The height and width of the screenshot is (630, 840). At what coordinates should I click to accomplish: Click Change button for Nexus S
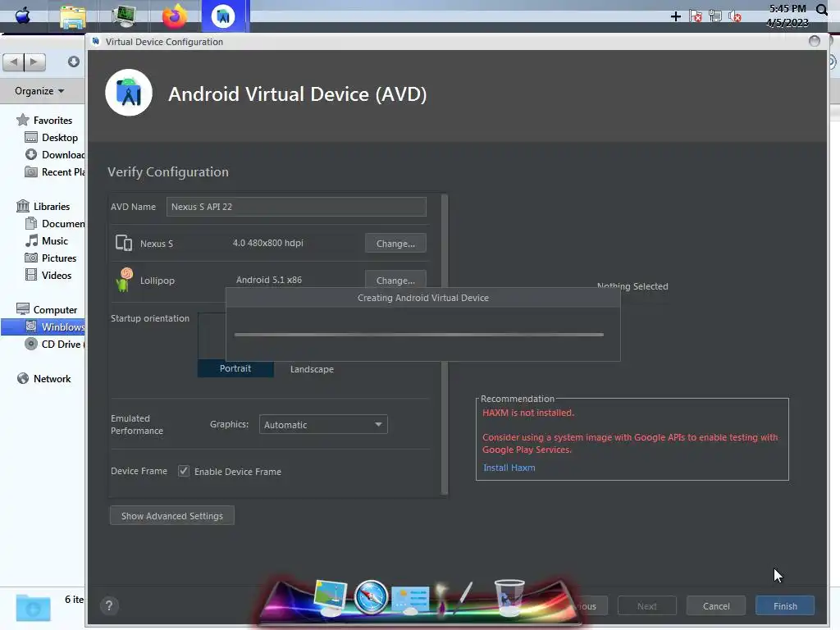395,243
